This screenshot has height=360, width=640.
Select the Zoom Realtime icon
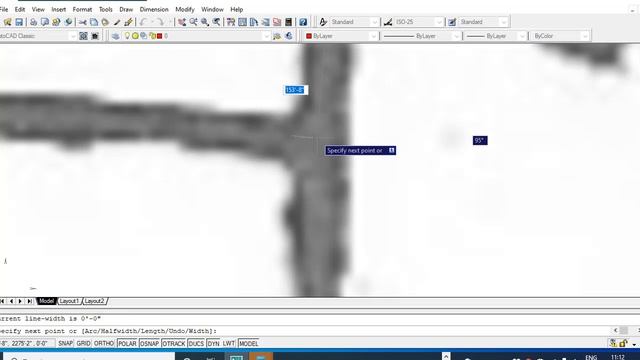[x=193, y=22]
